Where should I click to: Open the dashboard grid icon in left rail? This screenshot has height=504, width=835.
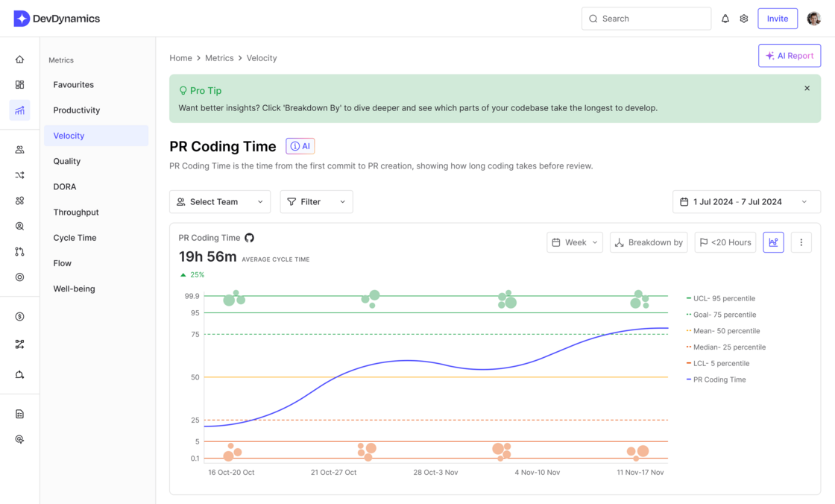click(x=19, y=85)
